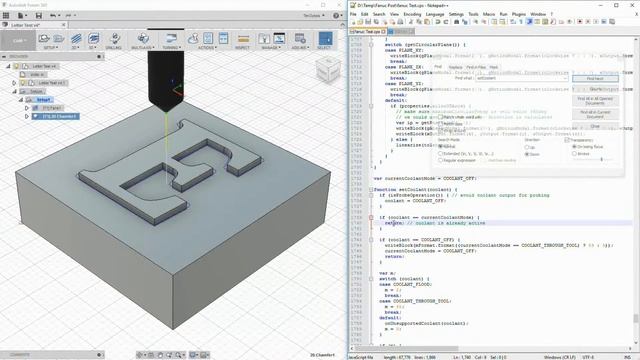Open the Notepad++ Language menu
Image resolution: width=640 pixels, height=360 pixels.
click(435, 14)
